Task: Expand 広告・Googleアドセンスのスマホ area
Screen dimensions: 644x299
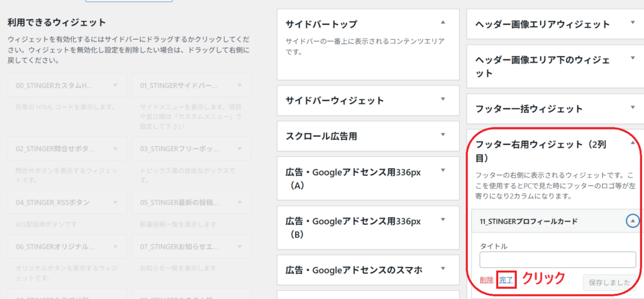Action: coord(443,268)
